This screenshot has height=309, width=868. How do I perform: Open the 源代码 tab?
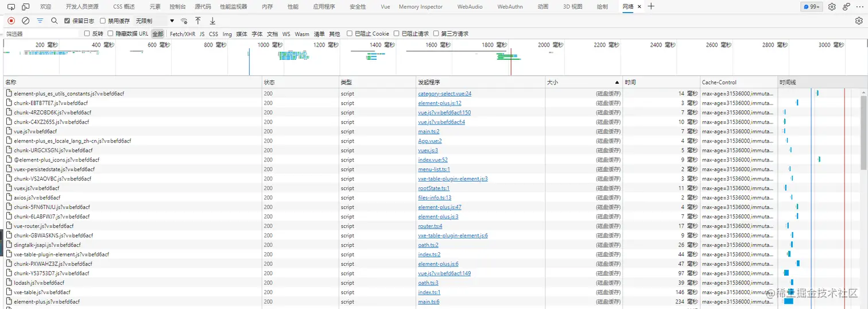tap(203, 7)
